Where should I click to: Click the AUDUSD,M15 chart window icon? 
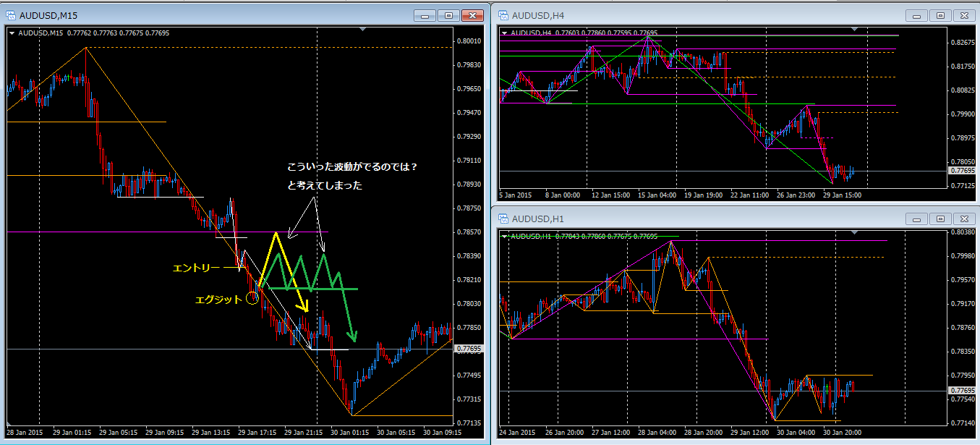pyautogui.click(x=12, y=14)
